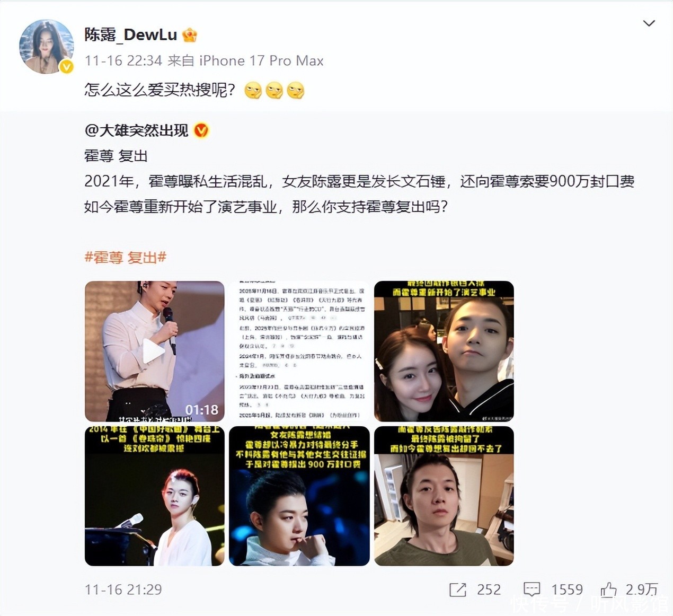Viewport: 673px width, 616px height.
Task: Click the 陈露_DewLu profile avatar
Action: 47,47
